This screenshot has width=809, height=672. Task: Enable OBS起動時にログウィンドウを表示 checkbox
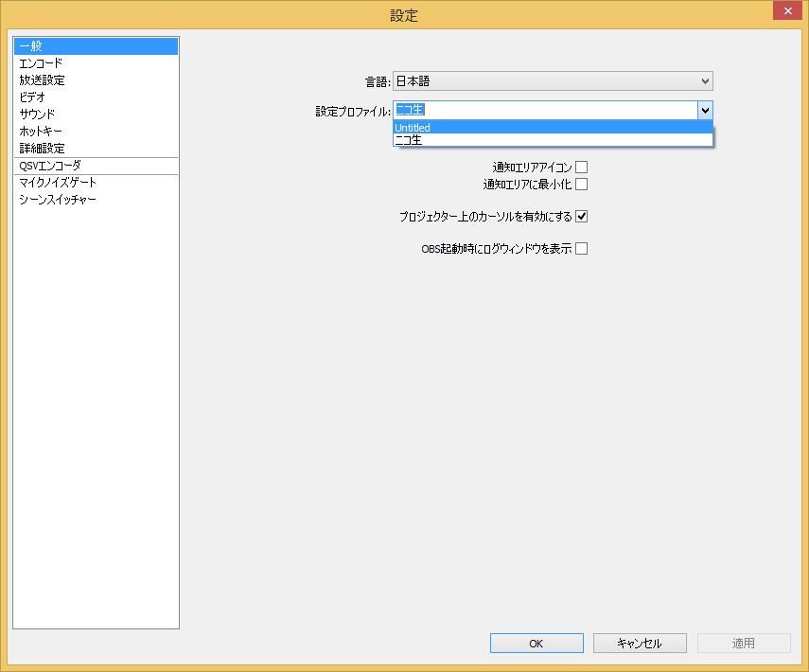click(582, 249)
